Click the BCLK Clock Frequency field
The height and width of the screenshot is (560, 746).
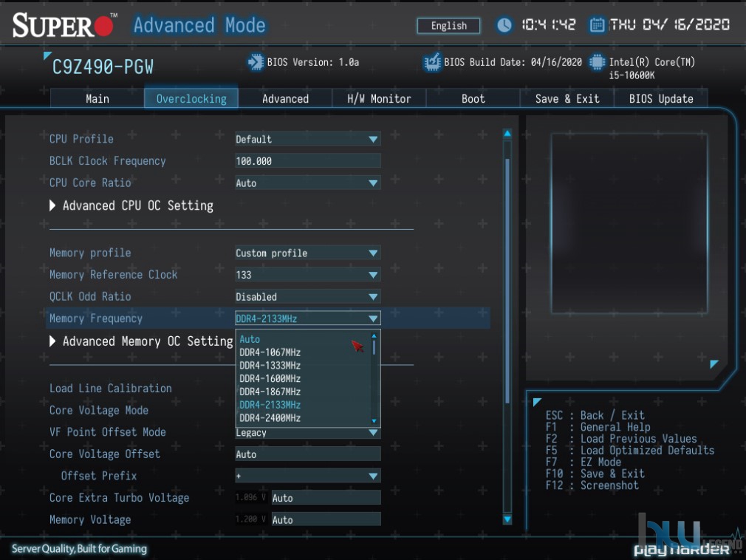[308, 161]
